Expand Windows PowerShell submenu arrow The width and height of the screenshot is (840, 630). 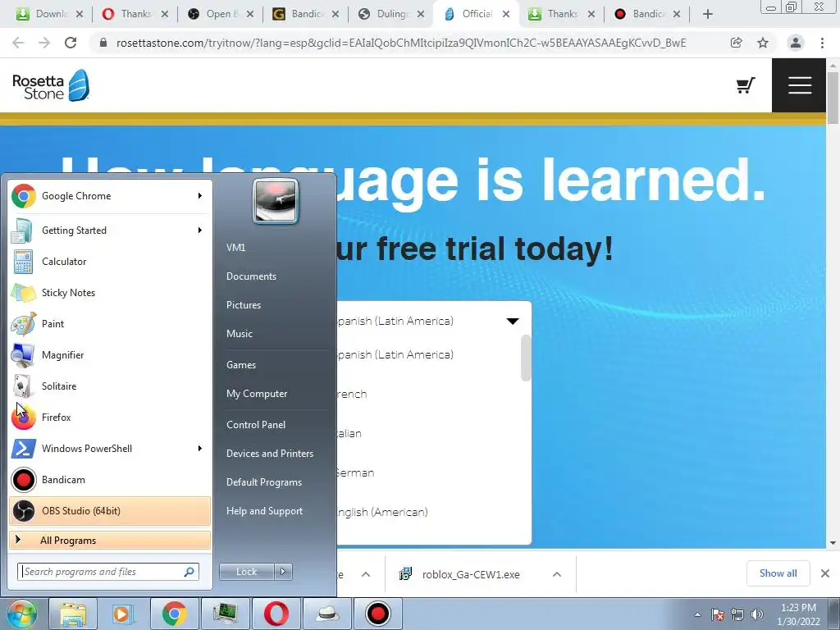tap(200, 449)
